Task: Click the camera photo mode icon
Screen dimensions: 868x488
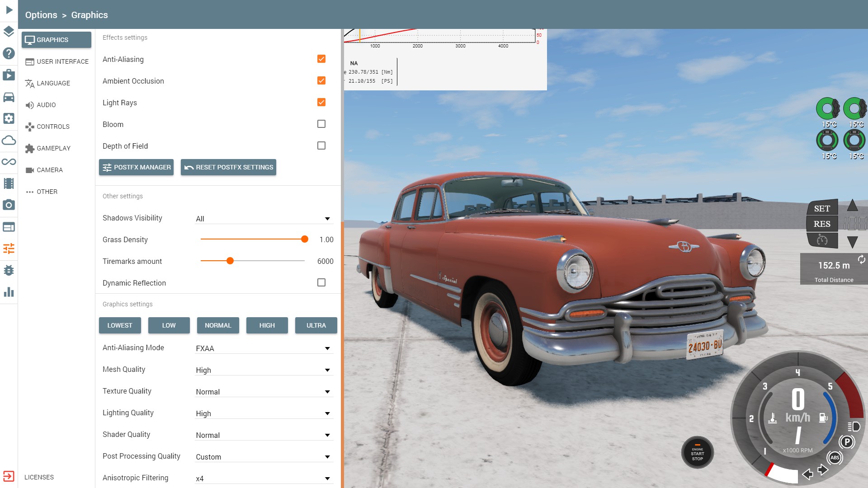Action: [9, 205]
